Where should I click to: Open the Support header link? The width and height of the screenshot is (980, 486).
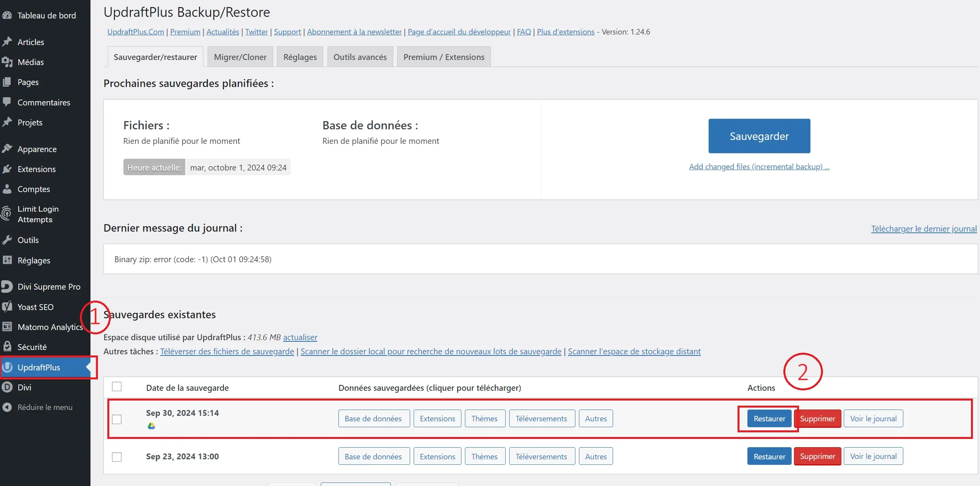tap(287, 32)
